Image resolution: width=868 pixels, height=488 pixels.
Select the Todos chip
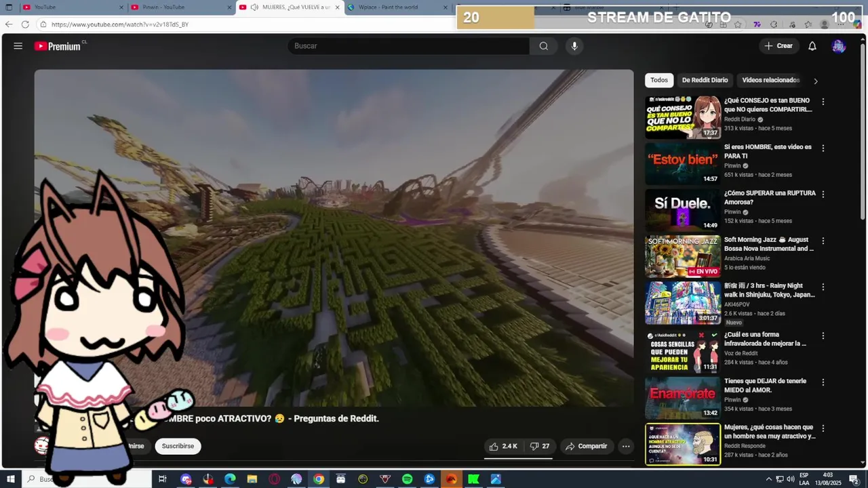(x=659, y=80)
